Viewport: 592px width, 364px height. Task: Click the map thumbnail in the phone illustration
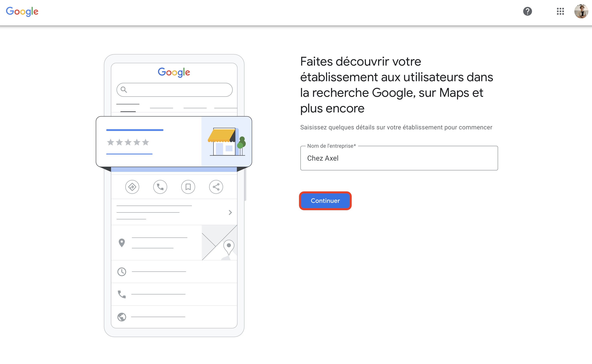219,243
